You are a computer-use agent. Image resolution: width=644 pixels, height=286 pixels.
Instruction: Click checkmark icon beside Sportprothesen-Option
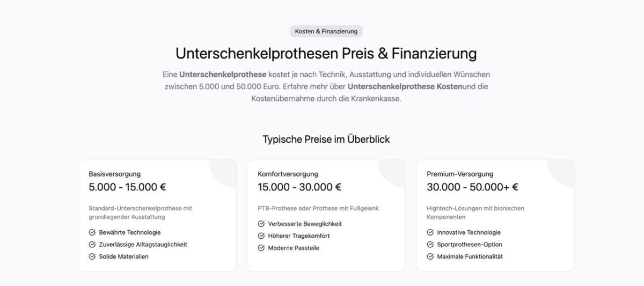click(x=430, y=245)
